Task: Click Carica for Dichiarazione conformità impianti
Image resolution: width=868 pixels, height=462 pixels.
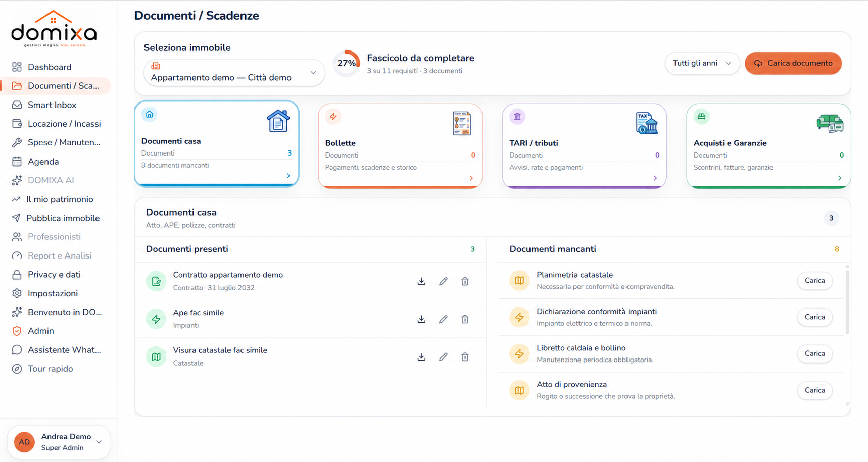Action: click(x=814, y=317)
